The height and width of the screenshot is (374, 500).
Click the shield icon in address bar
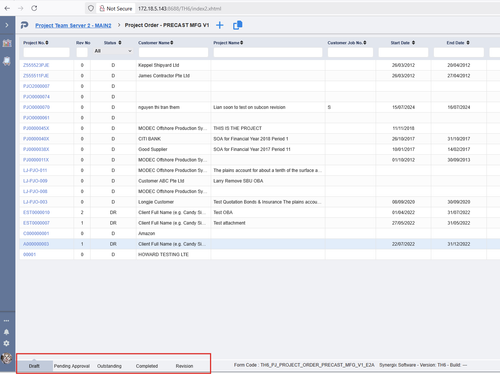(x=91, y=8)
